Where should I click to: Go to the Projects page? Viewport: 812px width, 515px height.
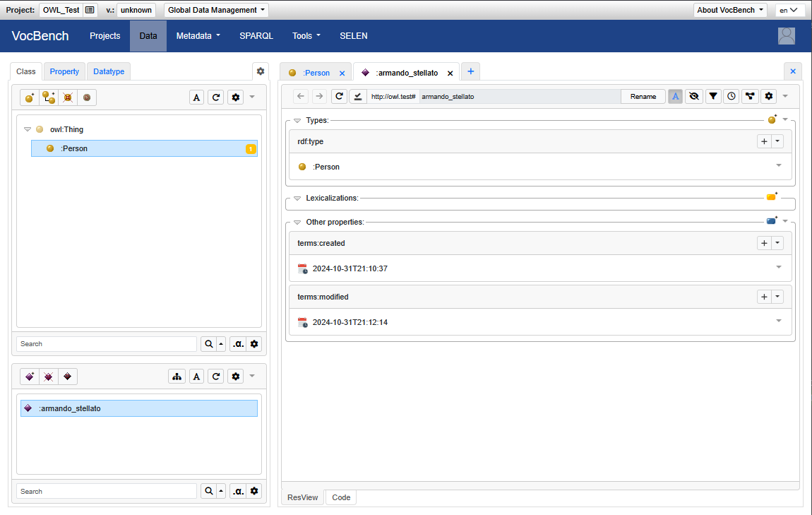click(105, 36)
